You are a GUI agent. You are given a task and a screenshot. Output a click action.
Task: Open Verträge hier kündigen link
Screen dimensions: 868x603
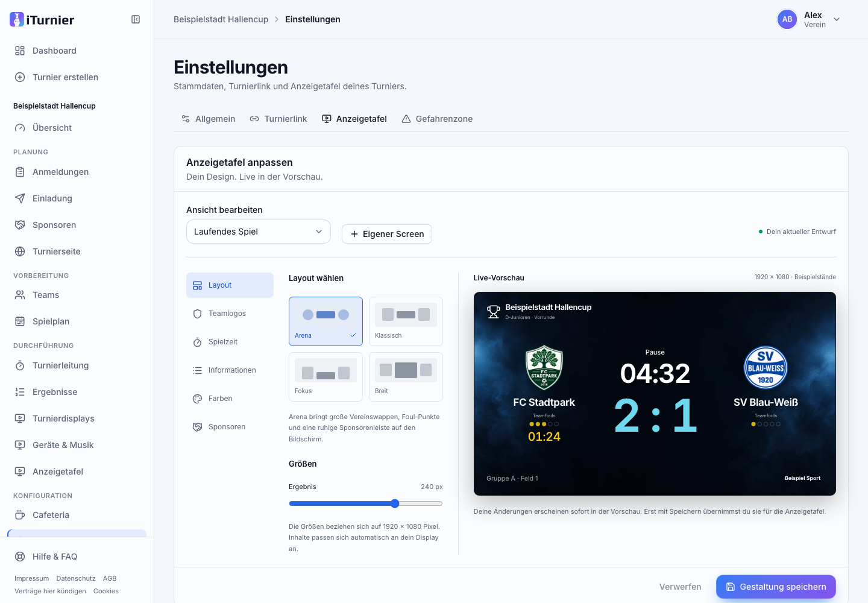(x=51, y=591)
